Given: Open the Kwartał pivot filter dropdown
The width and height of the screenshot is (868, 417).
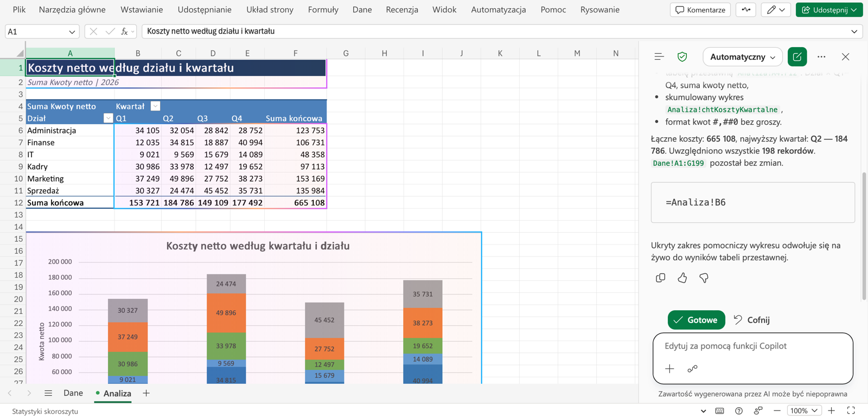Looking at the screenshot, I should [x=155, y=106].
